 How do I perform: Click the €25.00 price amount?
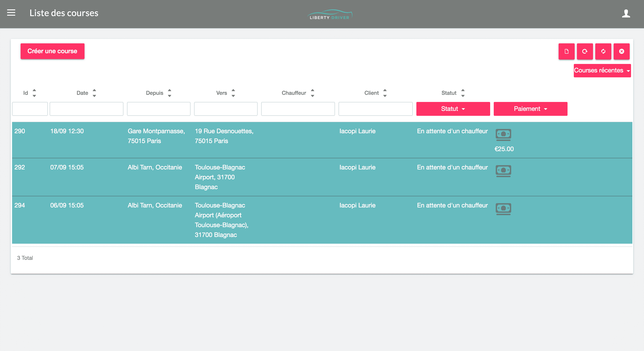(504, 149)
